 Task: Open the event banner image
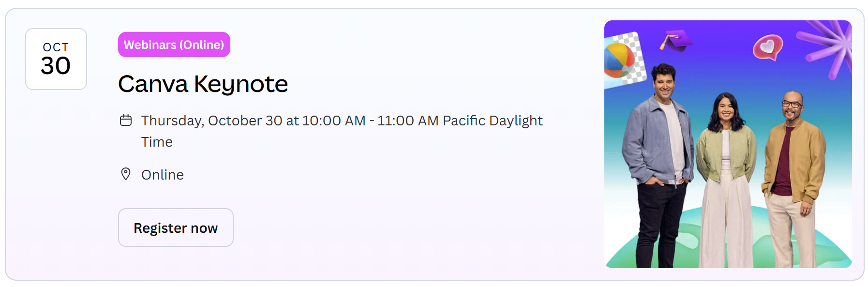coord(728,144)
